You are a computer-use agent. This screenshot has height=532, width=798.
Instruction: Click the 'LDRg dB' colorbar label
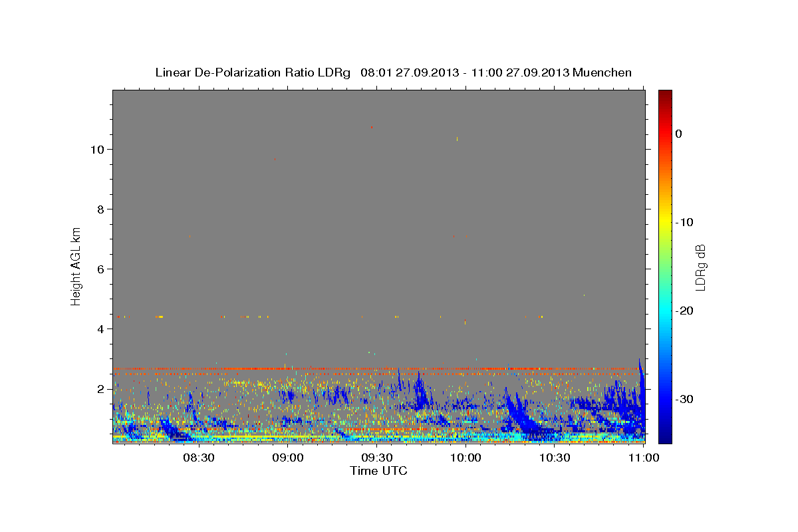[700, 267]
